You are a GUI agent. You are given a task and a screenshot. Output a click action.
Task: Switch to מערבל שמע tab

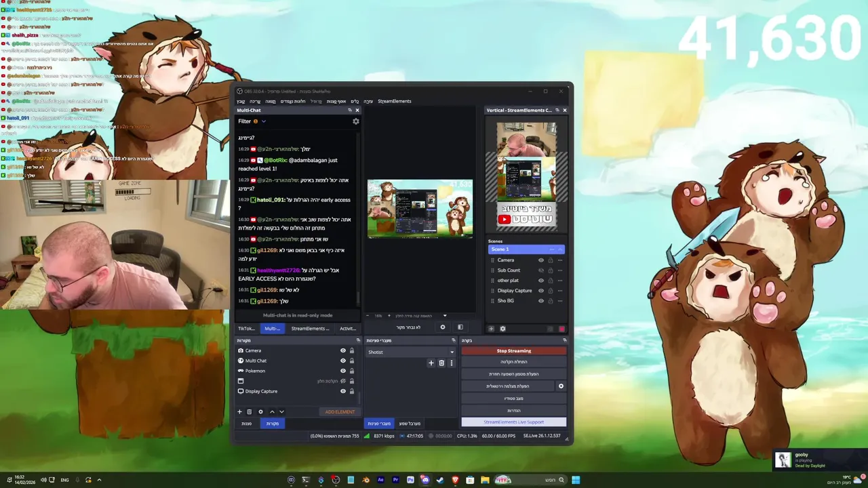[410, 424]
